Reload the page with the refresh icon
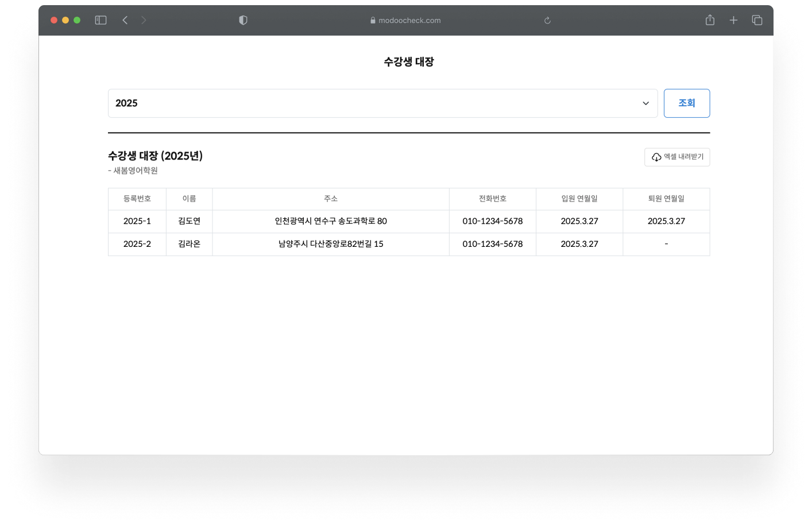Image resolution: width=812 pixels, height=527 pixels. click(547, 21)
